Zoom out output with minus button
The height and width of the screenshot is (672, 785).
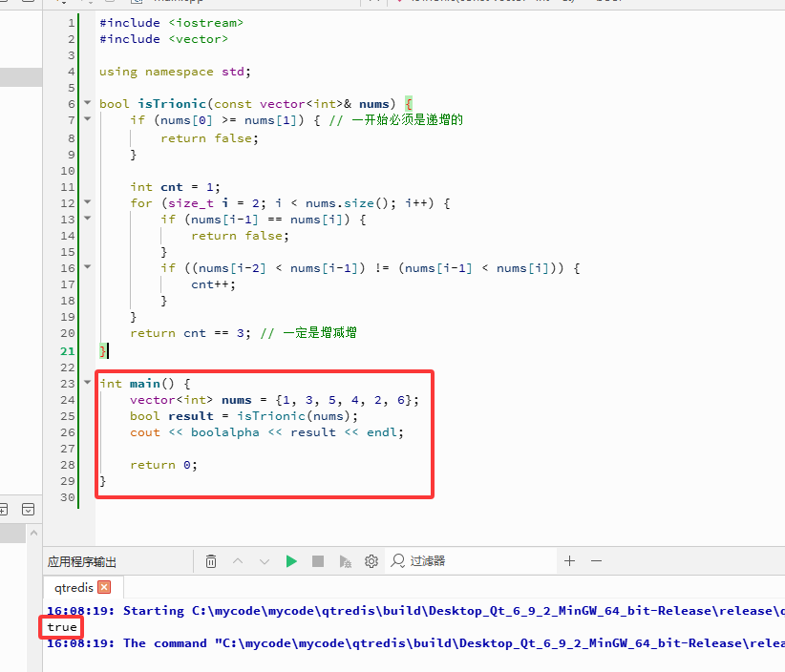click(596, 561)
